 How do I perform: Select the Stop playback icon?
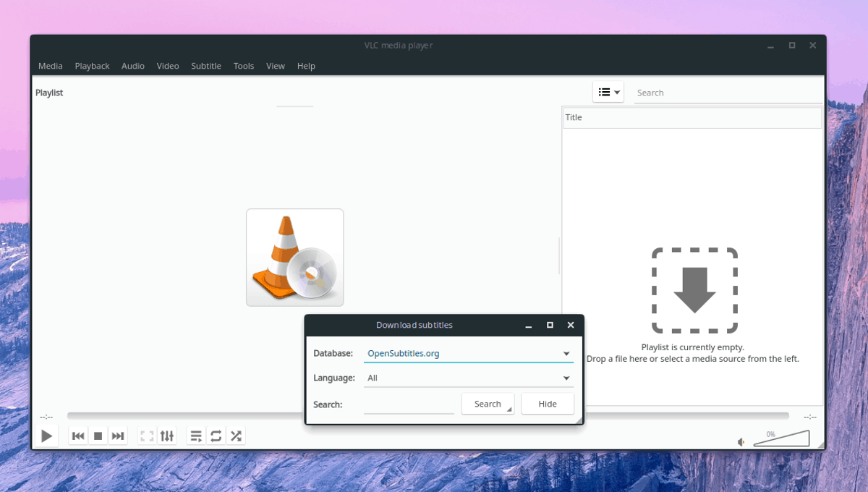point(98,436)
